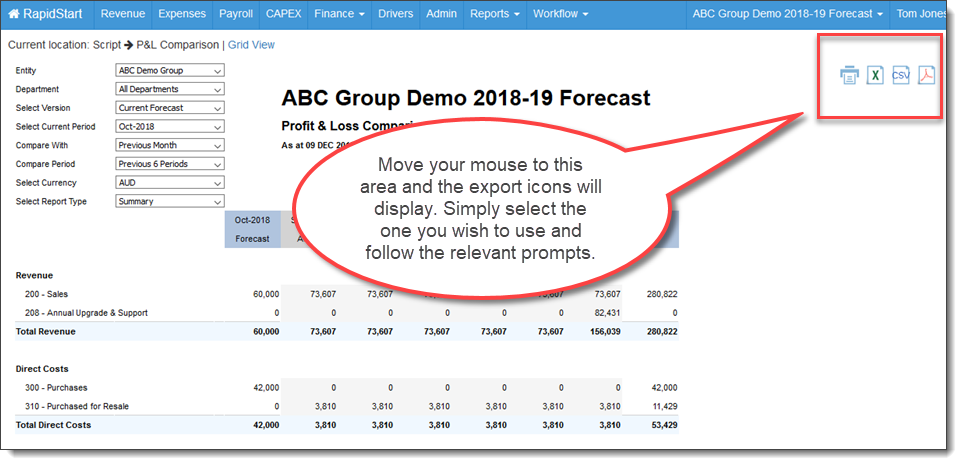The image size is (962, 465).
Task: Click the 200 - Sales row label
Action: click(47, 294)
